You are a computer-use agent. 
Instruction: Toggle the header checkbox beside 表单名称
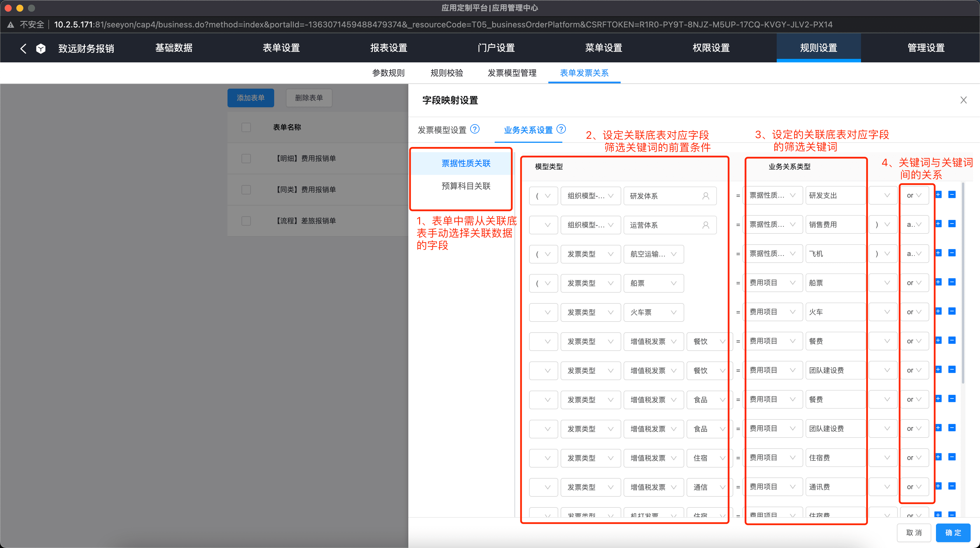(x=246, y=127)
